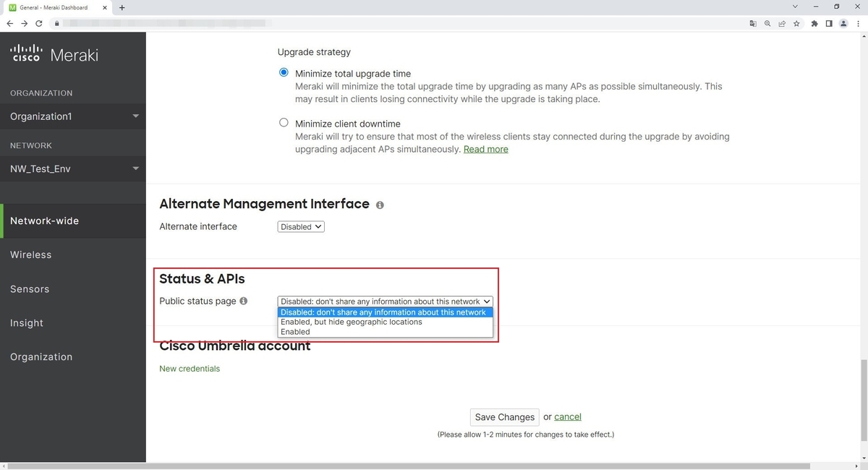This screenshot has width=868, height=470.
Task: Open the Alternate interface Disabled dropdown
Action: (301, 226)
